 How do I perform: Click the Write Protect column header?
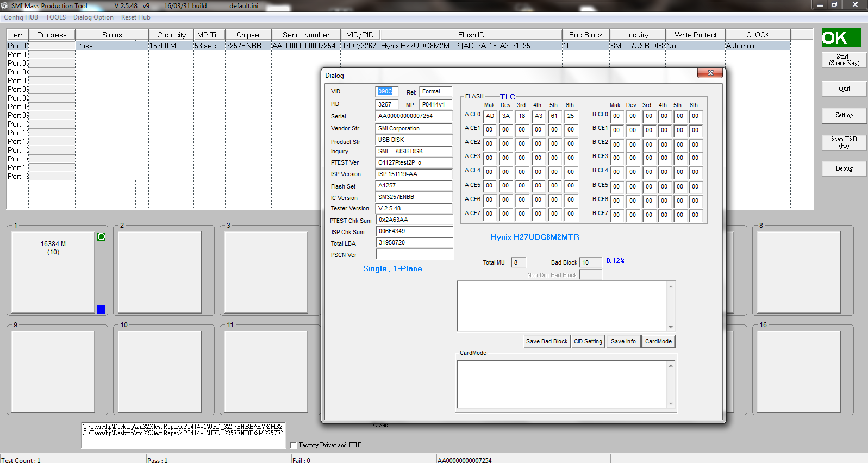pos(695,35)
